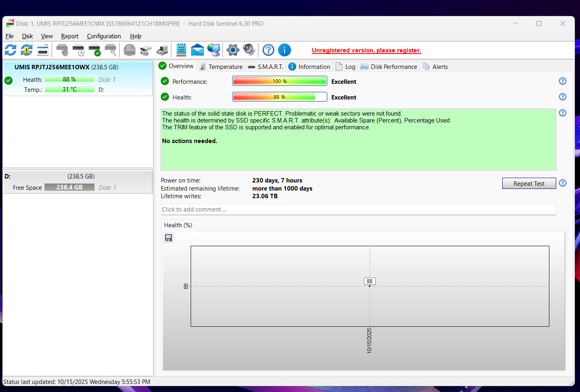Click the refresh icon with yellow warning sign
Image resolution: width=580 pixels, height=392 pixels.
point(27,50)
